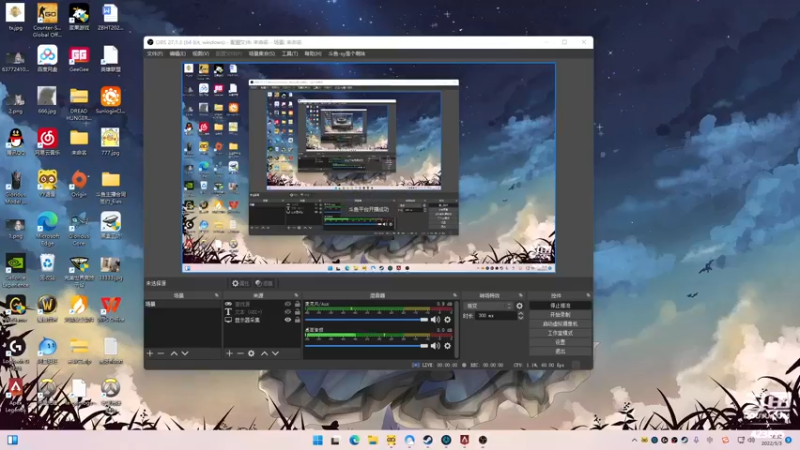
Task: Open the 桌面音频 audio settings gear
Action: pos(447,345)
